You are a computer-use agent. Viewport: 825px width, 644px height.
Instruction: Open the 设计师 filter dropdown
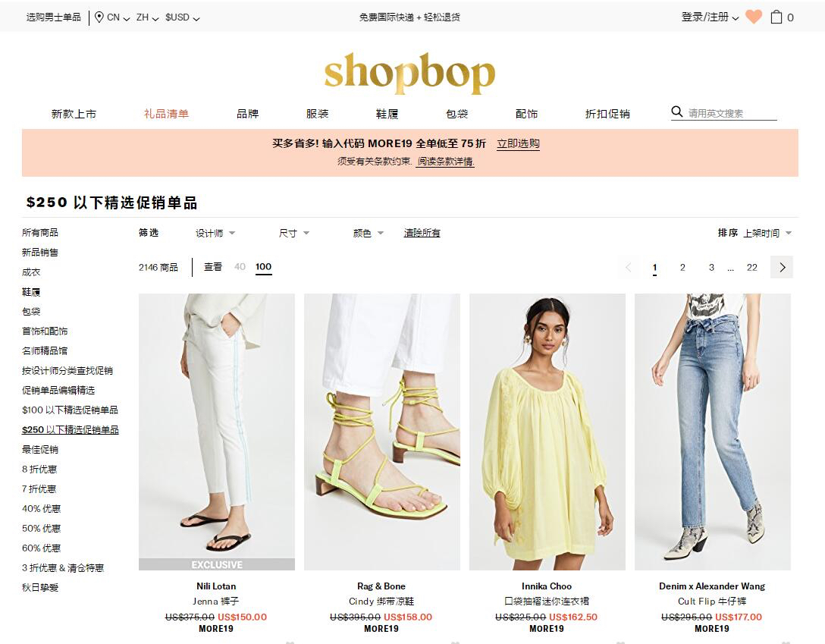[x=215, y=233]
